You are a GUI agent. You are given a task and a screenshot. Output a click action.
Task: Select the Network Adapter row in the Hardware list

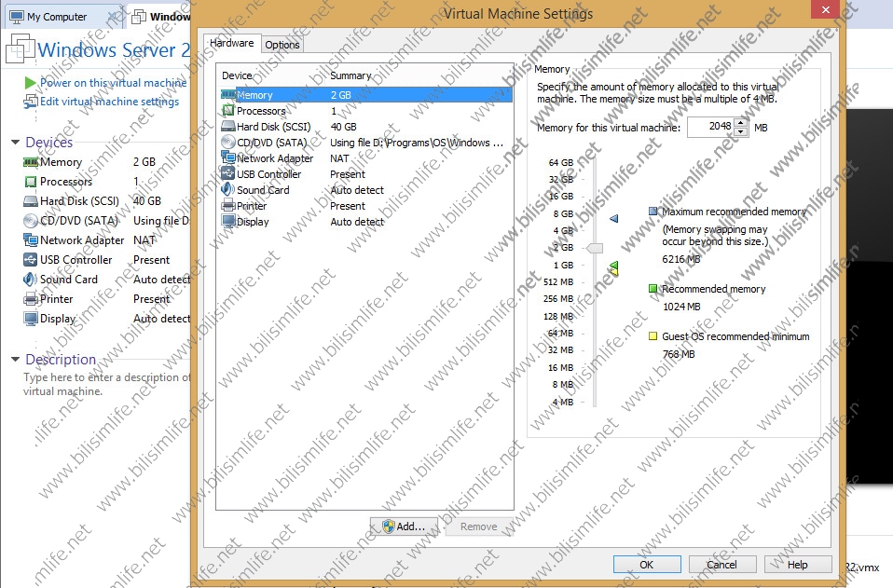(x=365, y=158)
